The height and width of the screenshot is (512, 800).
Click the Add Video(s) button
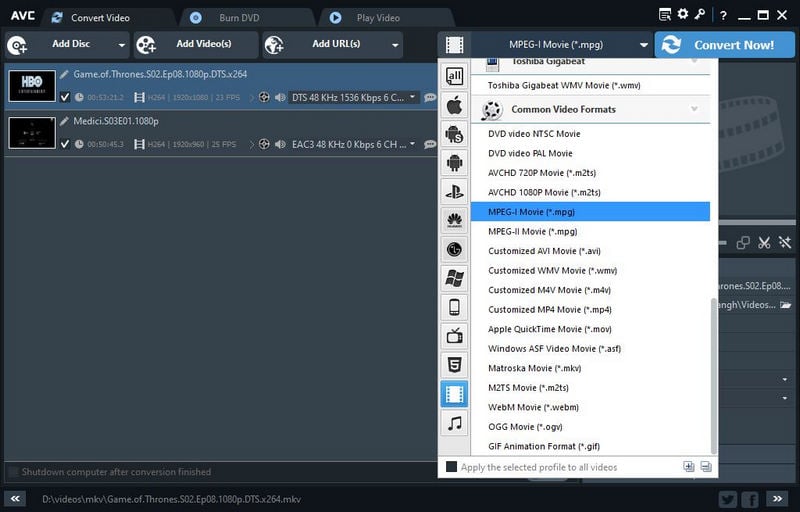(196, 45)
